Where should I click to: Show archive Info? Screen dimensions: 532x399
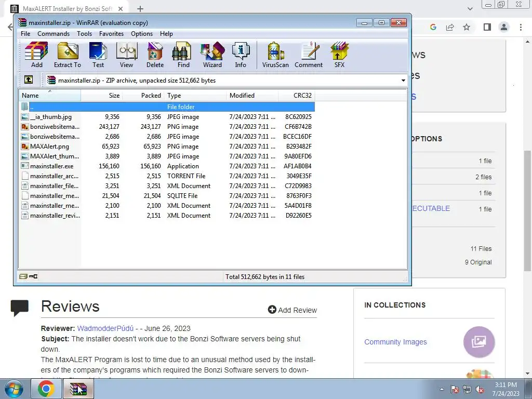pyautogui.click(x=241, y=55)
